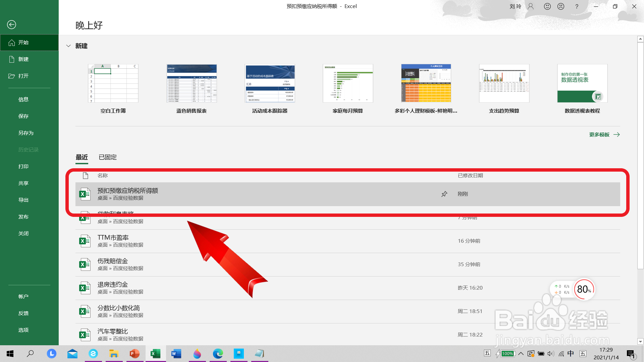Switch to PowerPoint in taskbar
644x362 pixels.
click(135, 354)
